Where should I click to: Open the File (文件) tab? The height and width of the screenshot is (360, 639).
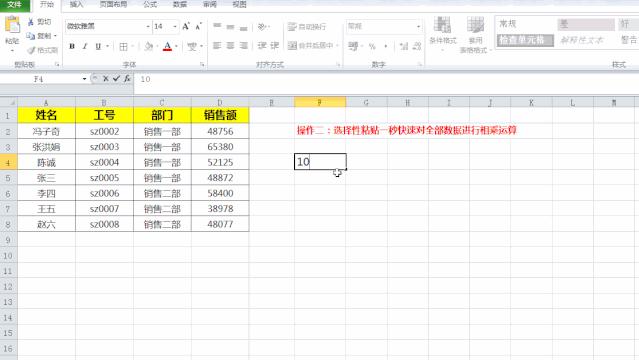pos(15,4)
